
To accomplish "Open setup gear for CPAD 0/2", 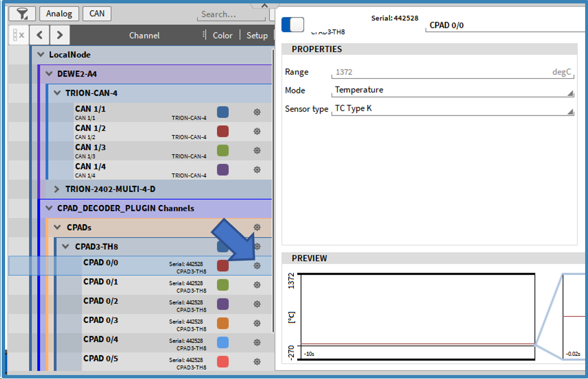I will [257, 304].
